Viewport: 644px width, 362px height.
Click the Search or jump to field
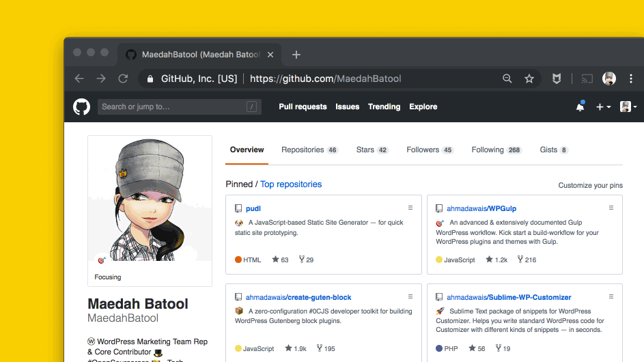[180, 107]
